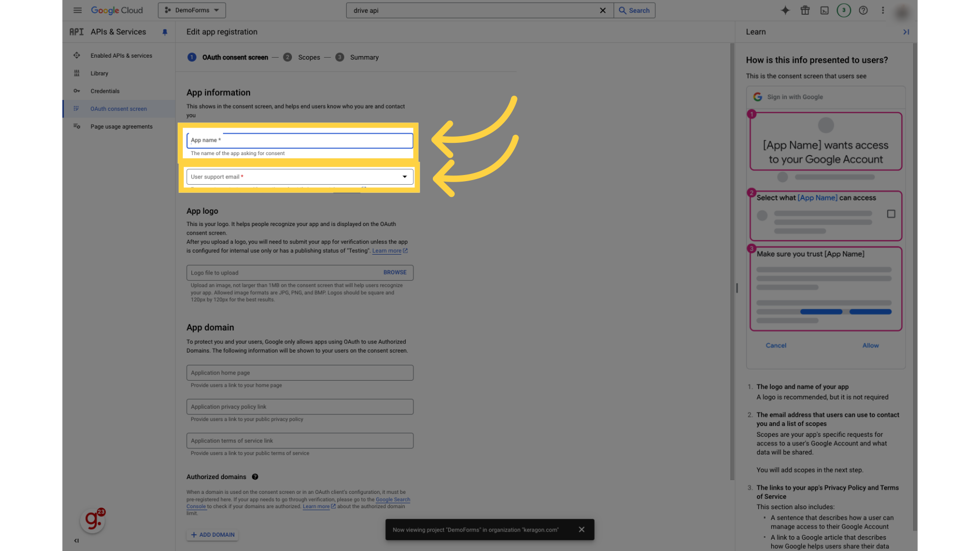Activate Cloud Shell terminal icon
The image size is (980, 551).
click(x=824, y=10)
